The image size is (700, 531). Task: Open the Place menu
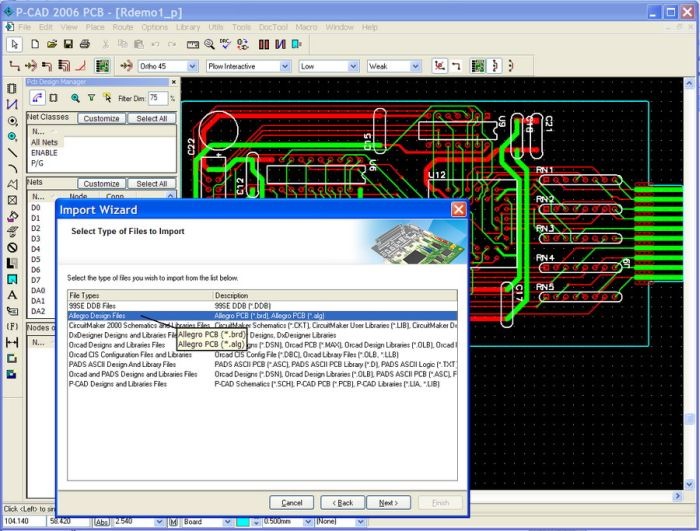[95, 27]
